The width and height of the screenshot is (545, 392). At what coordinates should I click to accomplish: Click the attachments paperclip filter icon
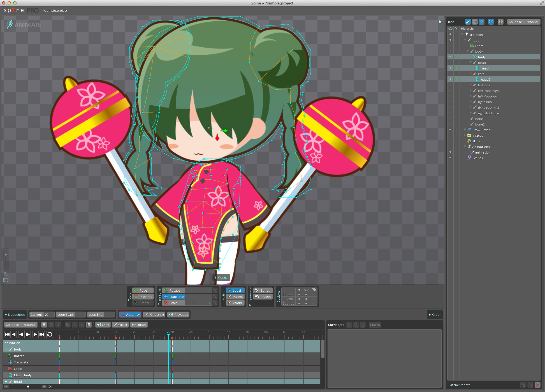tap(481, 22)
